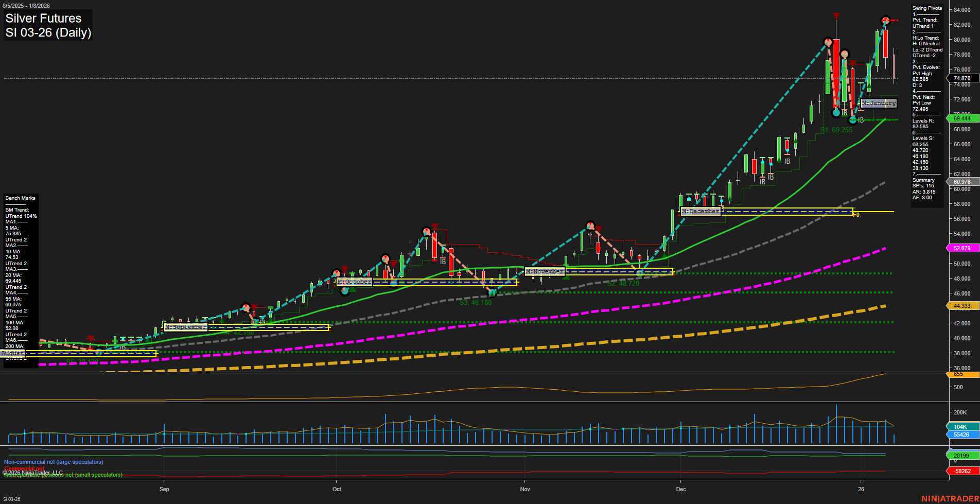Click the Sep label on the time axis
The width and height of the screenshot is (980, 504).
click(x=164, y=489)
